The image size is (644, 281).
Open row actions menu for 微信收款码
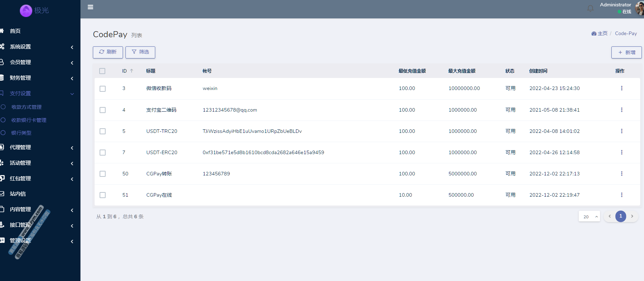click(621, 88)
